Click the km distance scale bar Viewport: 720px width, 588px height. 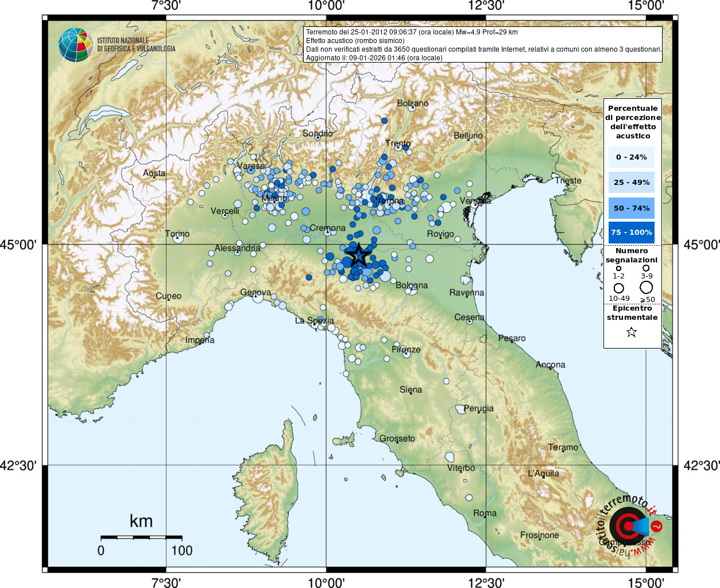141,537
